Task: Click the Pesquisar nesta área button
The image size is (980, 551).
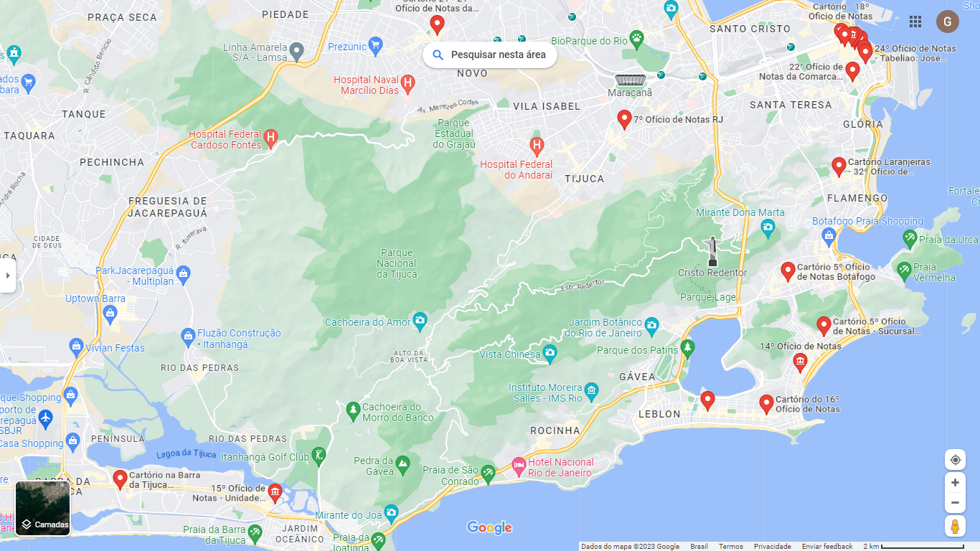Action: click(490, 55)
